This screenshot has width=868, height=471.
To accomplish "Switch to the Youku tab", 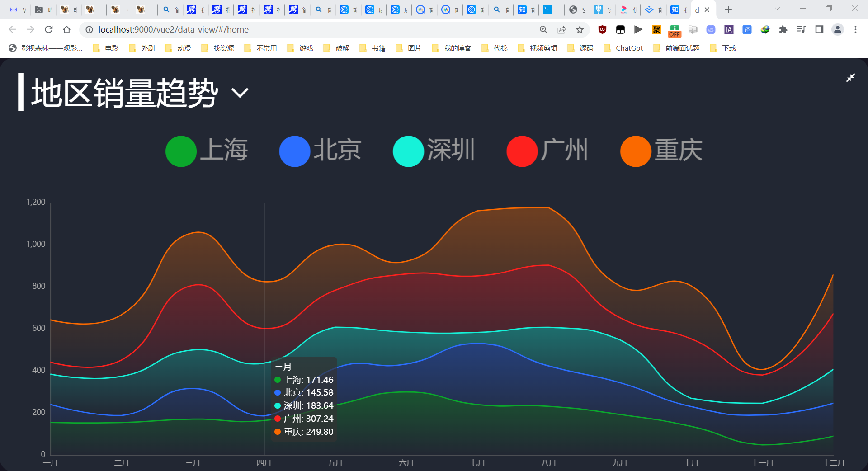I will (x=628, y=9).
